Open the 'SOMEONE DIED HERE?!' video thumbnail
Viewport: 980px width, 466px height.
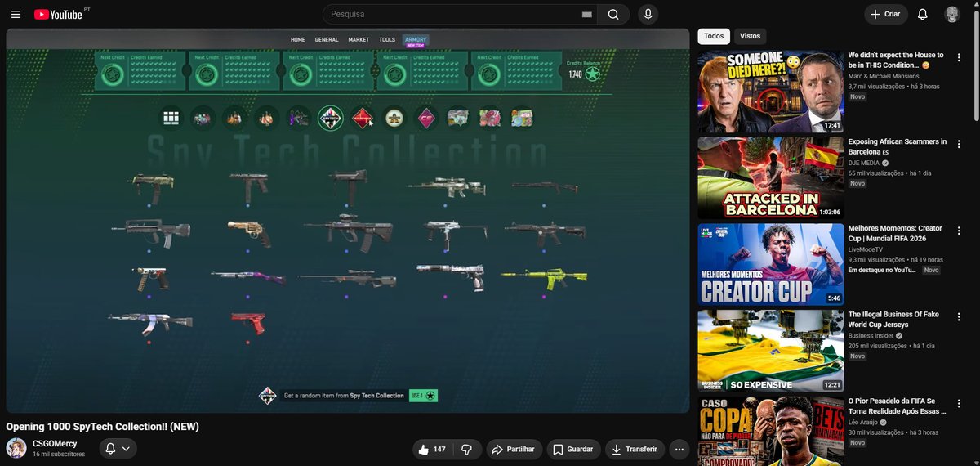click(771, 92)
